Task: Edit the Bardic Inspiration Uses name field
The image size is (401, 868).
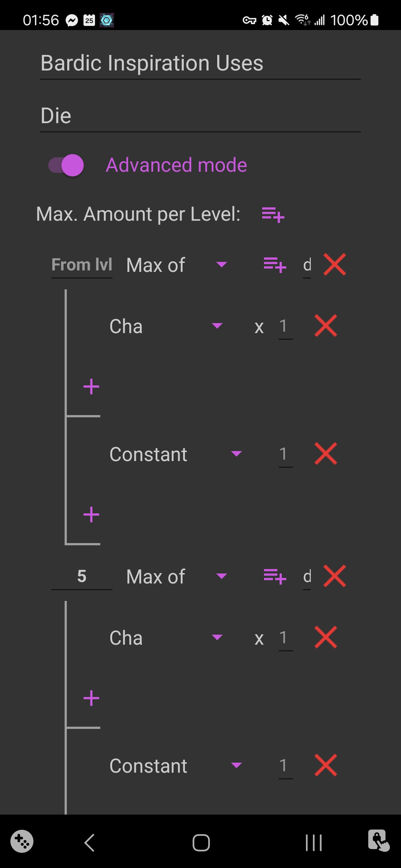Action: tap(200, 63)
